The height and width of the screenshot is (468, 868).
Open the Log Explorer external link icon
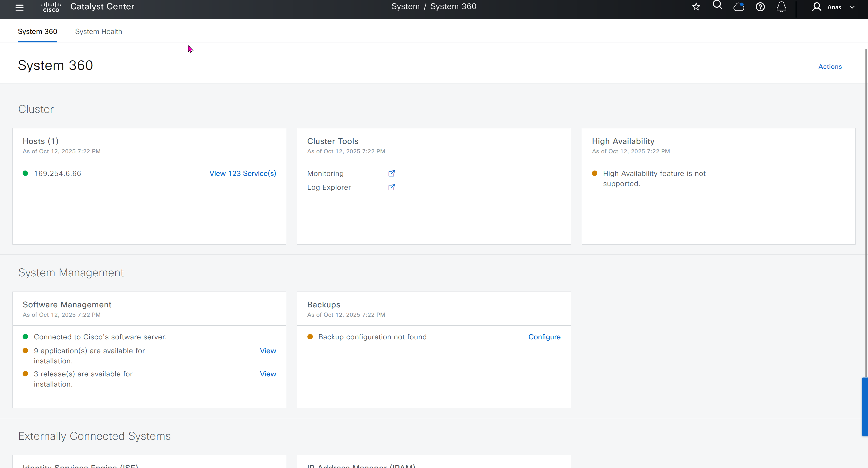(392, 187)
